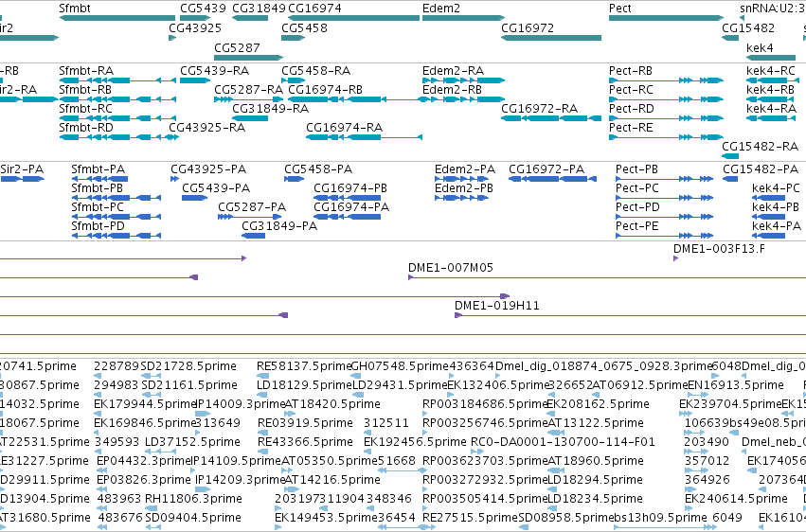
Task: Select the RE58137.5prime EST label
Action: pos(304,366)
